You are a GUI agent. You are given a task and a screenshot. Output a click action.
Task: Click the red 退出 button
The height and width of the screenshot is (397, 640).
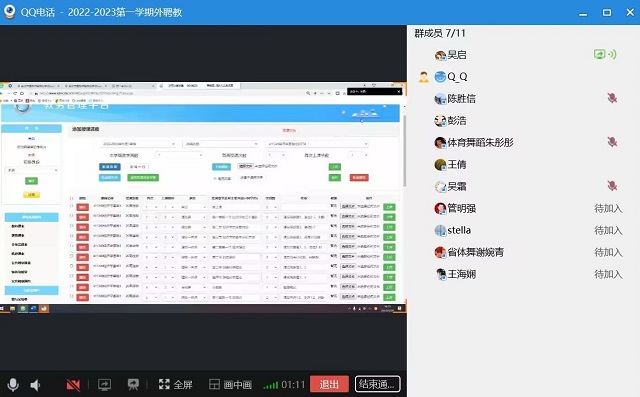329,384
